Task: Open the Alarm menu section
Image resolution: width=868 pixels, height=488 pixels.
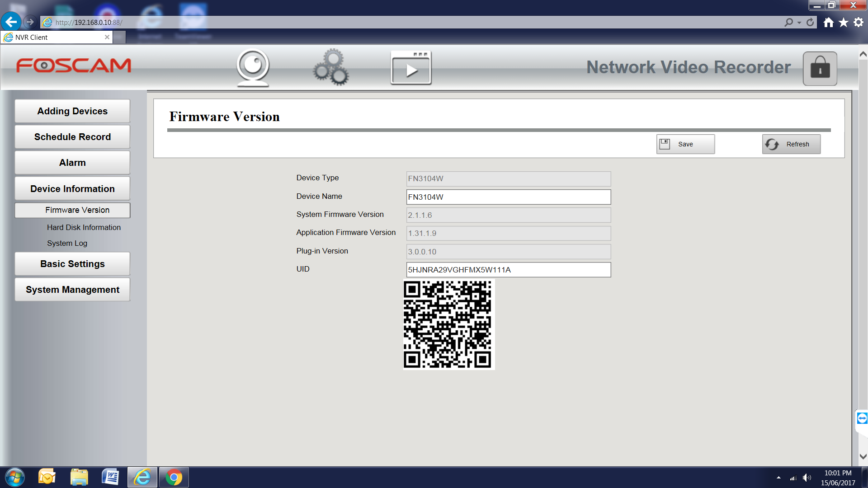Action: click(72, 163)
